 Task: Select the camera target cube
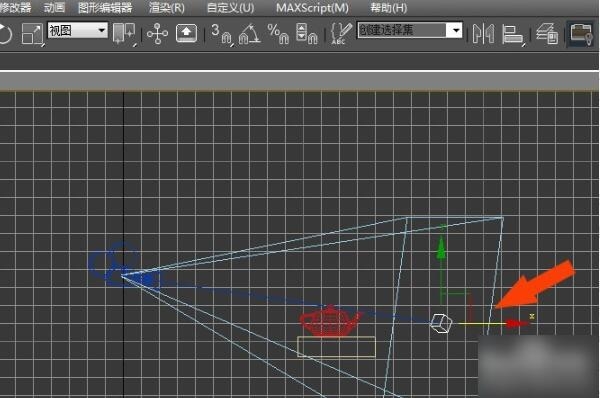click(x=441, y=323)
